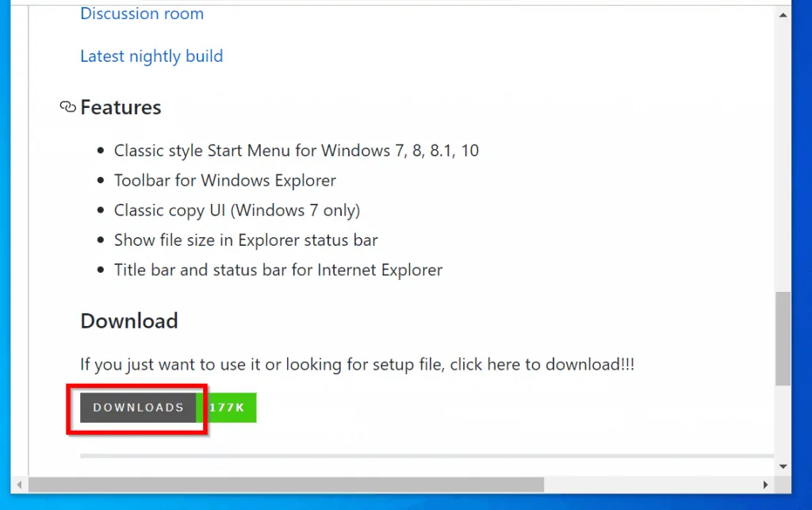Click the Features section heading
812x510 pixels.
pyautogui.click(x=121, y=107)
